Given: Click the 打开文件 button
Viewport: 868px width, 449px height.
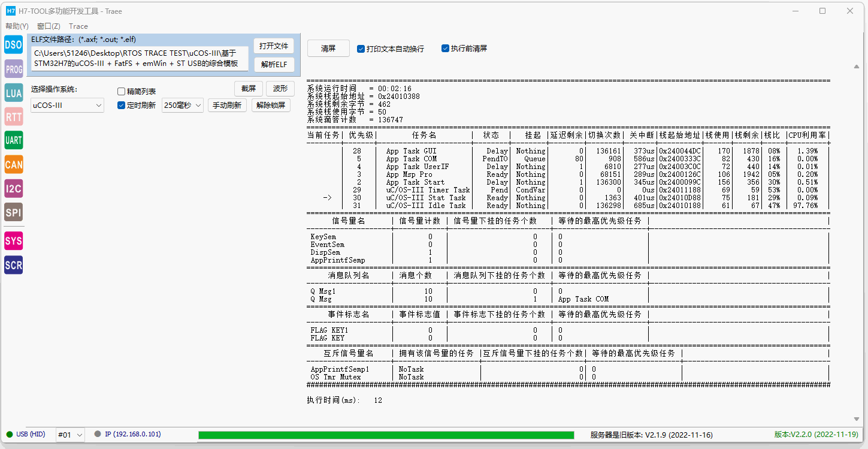Looking at the screenshot, I should pyautogui.click(x=274, y=46).
